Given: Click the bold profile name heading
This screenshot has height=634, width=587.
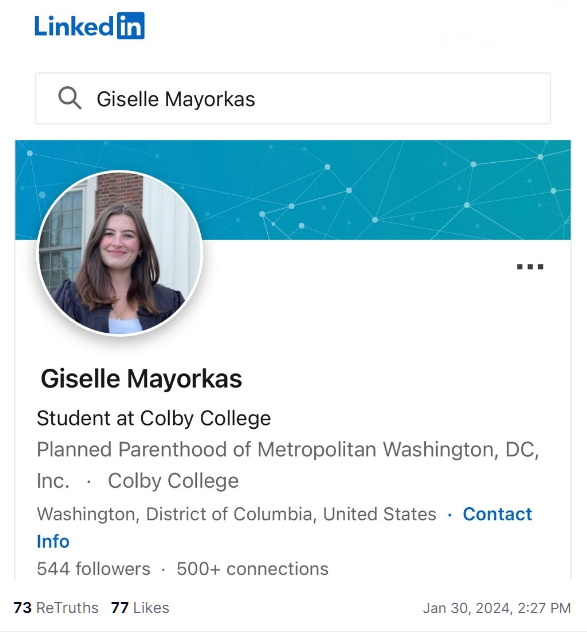Looking at the screenshot, I should point(141,379).
